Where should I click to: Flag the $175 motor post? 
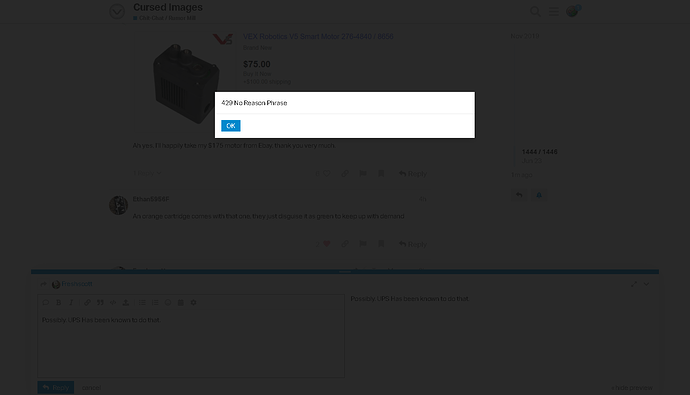coord(363,174)
